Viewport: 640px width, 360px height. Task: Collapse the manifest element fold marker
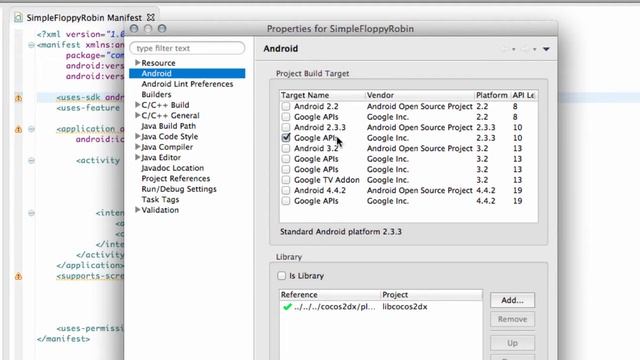pos(31,45)
